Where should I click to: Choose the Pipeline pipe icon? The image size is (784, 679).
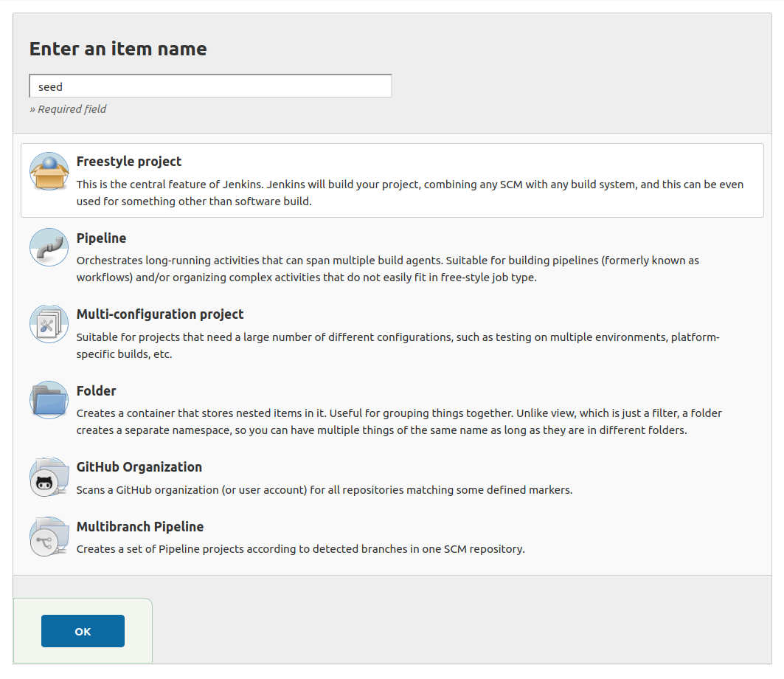tap(49, 248)
